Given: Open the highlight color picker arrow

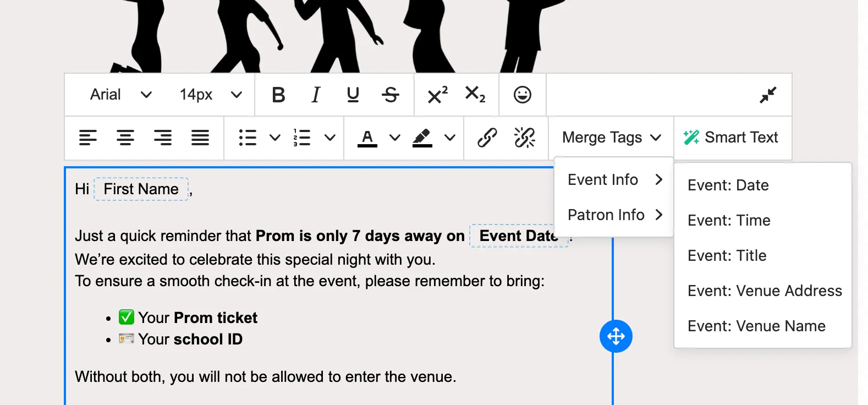Looking at the screenshot, I should point(450,138).
